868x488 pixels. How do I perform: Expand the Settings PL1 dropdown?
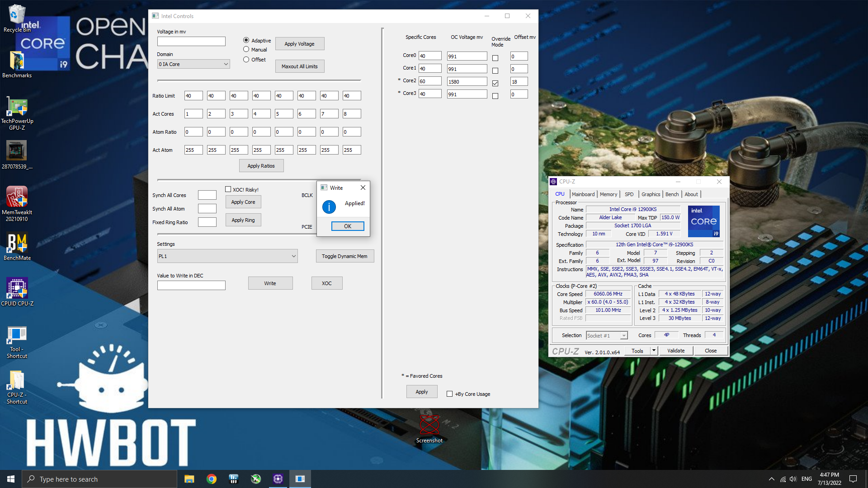tap(227, 256)
